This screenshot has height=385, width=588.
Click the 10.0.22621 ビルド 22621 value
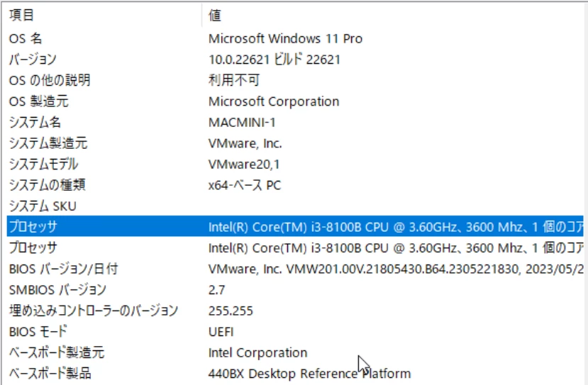point(274,60)
